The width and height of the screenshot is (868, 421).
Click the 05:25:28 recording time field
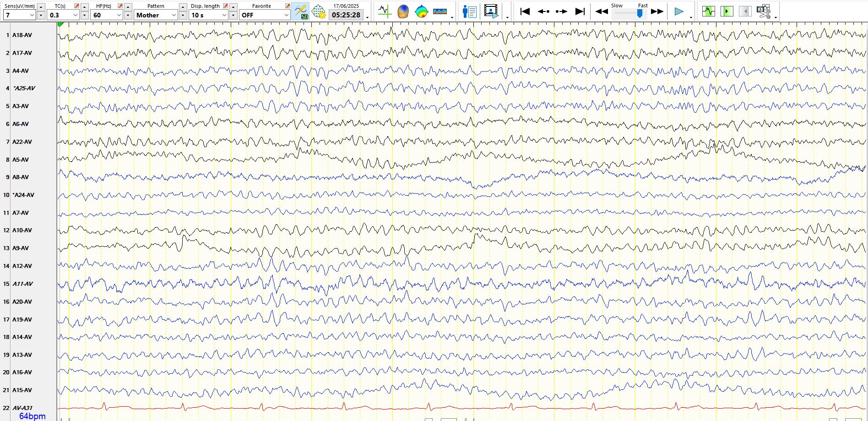(x=346, y=15)
